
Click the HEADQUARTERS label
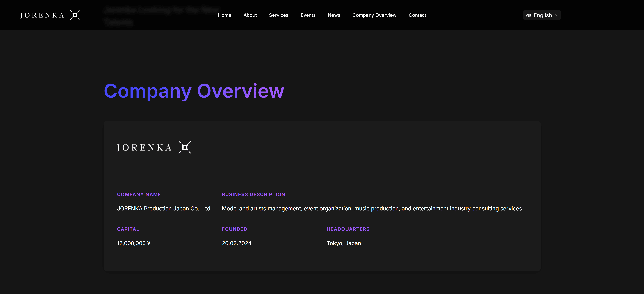click(348, 229)
